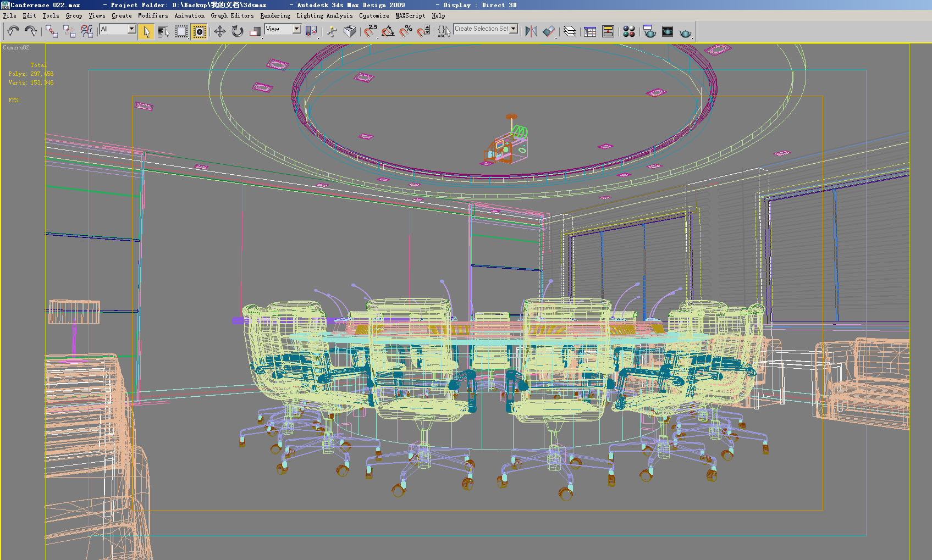The image size is (932, 560).
Task: Choose the Bind to Space Warp tool
Action: [87, 31]
